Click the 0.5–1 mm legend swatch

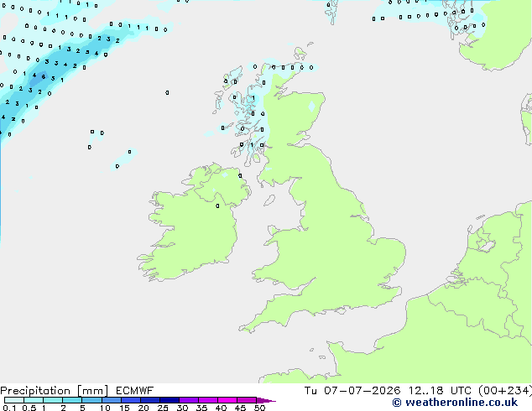[34, 400]
